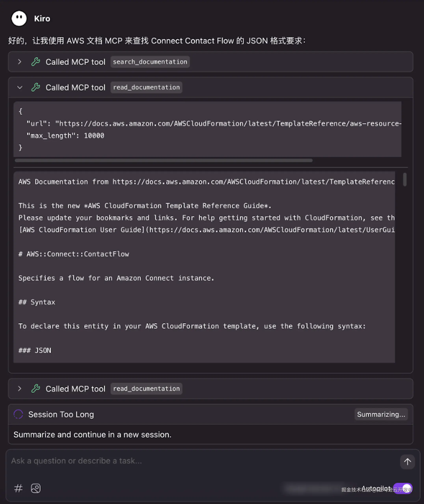Click the Kiro avatar icon
The width and height of the screenshot is (424, 504).
pyautogui.click(x=19, y=19)
